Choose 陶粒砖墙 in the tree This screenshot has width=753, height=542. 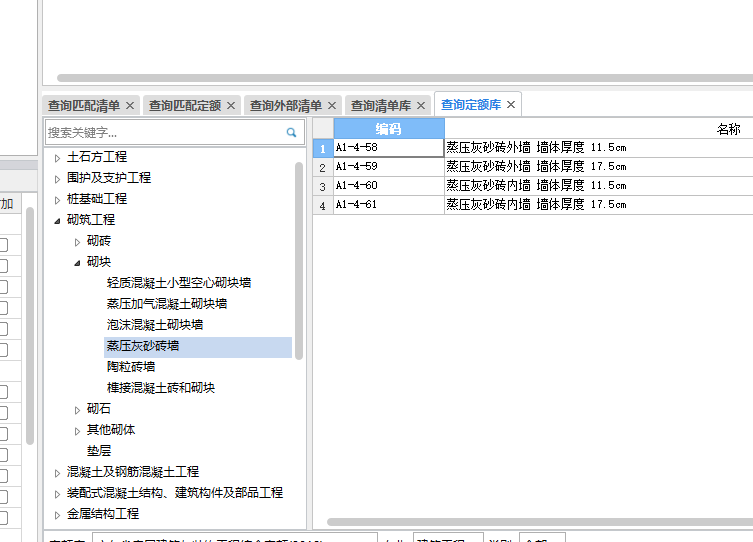coord(131,367)
